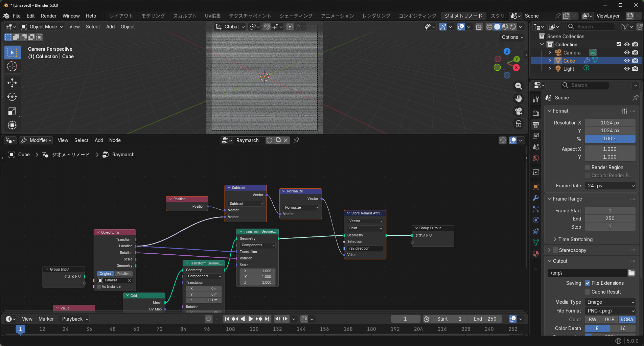644x346 pixels.
Task: Open the Render menu
Action: (x=48, y=16)
